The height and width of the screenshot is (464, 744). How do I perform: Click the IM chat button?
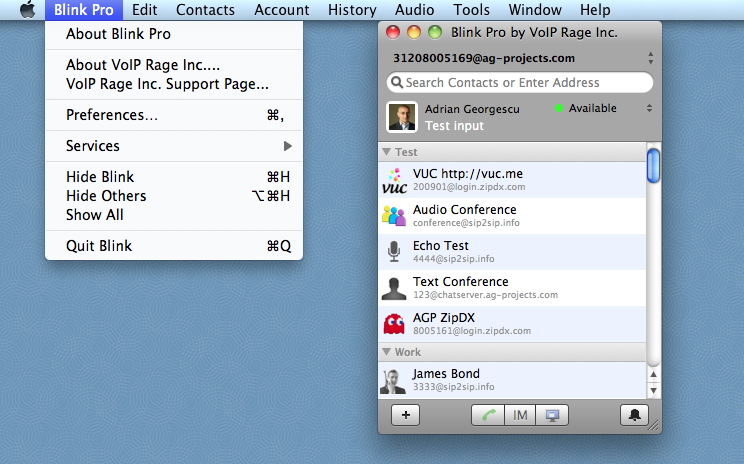tap(520, 415)
